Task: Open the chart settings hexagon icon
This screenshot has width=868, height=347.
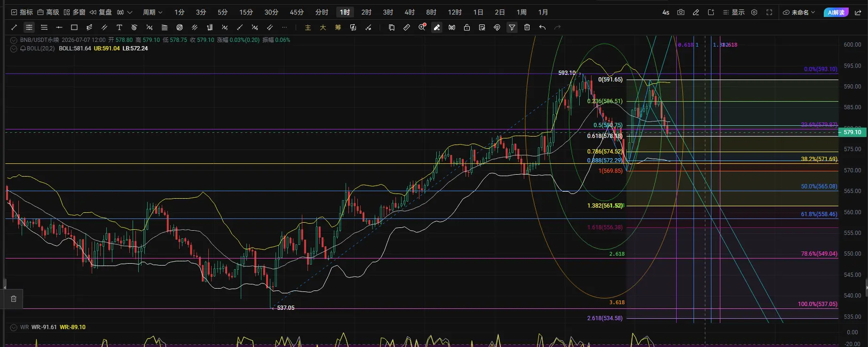Action: pos(754,12)
